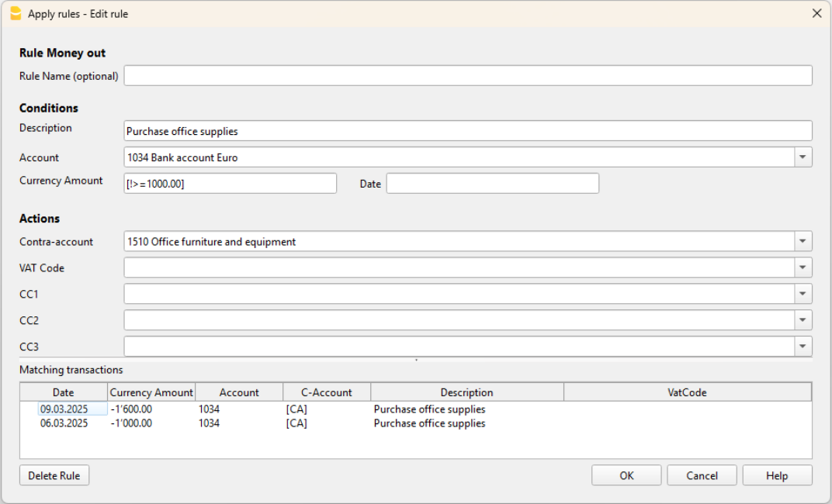Open the Account dropdown showing 1034 Bank account Euro

pyautogui.click(x=803, y=157)
